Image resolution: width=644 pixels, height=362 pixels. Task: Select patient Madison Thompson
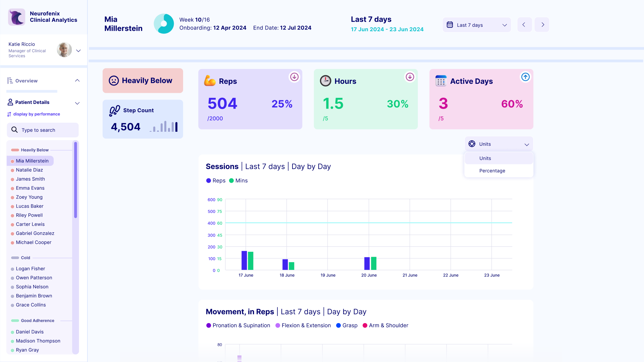38,341
